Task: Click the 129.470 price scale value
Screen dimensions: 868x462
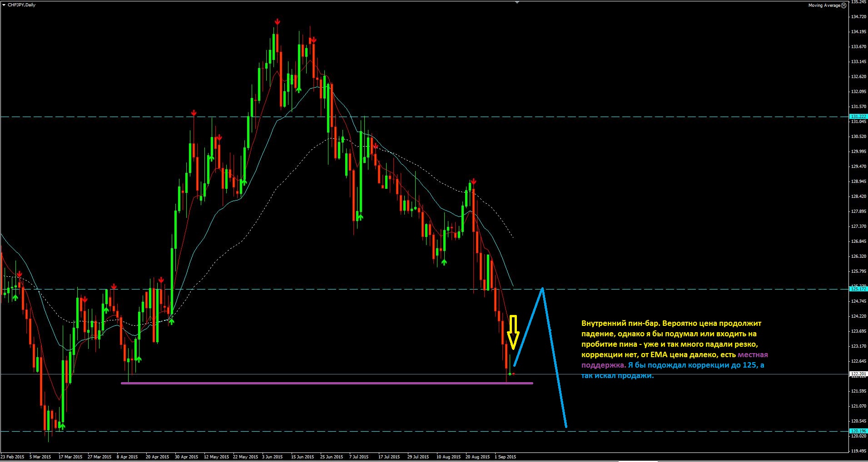Action: click(x=858, y=167)
